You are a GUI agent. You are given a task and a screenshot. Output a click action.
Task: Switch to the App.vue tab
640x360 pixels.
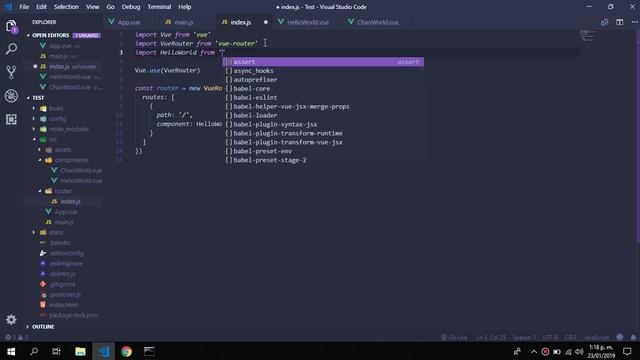tap(129, 22)
